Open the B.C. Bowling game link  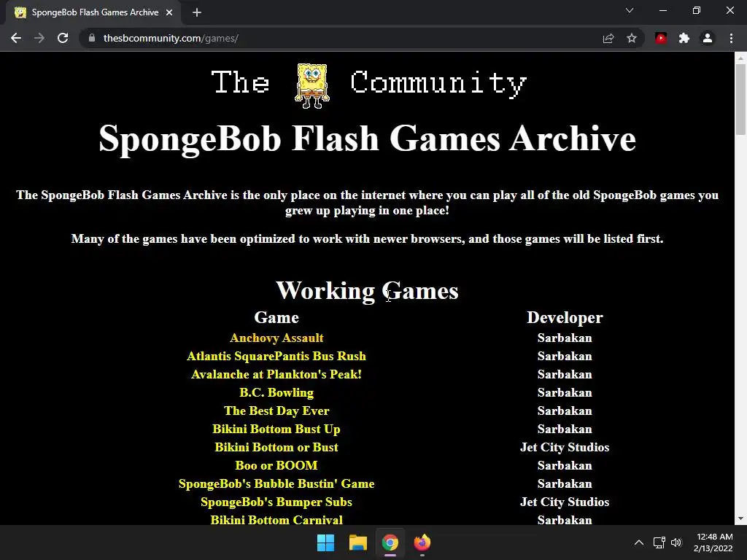tap(276, 393)
